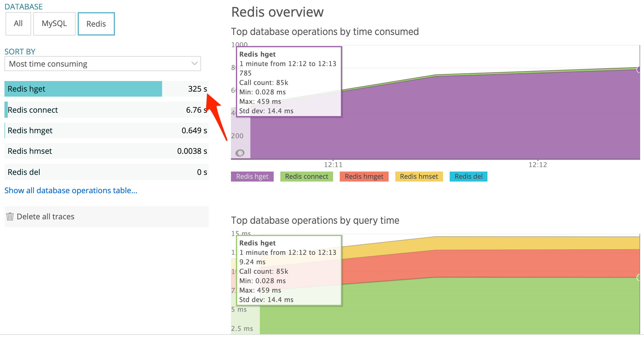Switch to the MySQL database tab

click(x=54, y=24)
